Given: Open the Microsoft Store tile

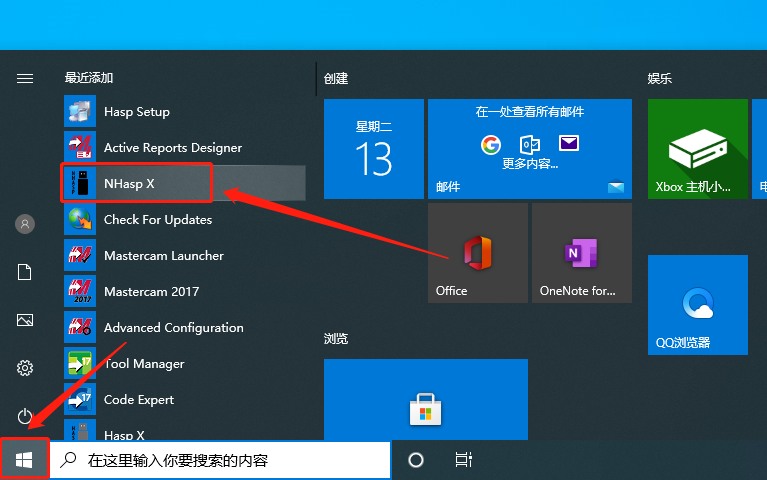Looking at the screenshot, I should click(426, 399).
